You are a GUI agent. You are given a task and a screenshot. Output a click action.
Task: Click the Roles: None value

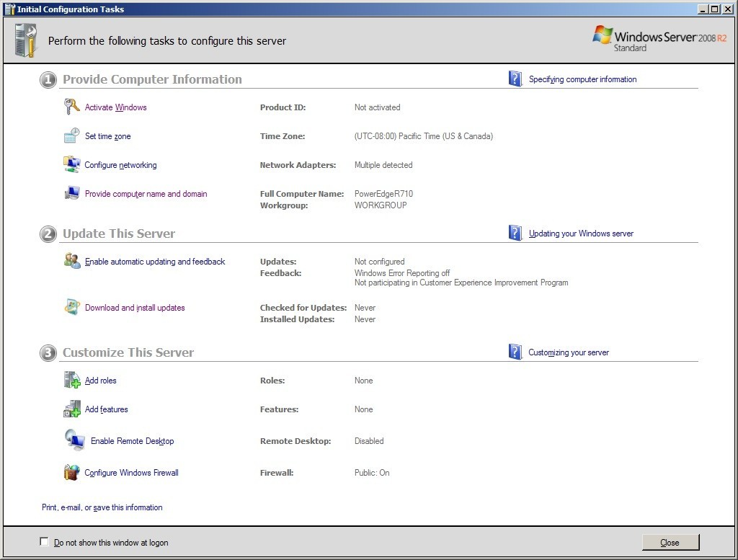pos(363,381)
